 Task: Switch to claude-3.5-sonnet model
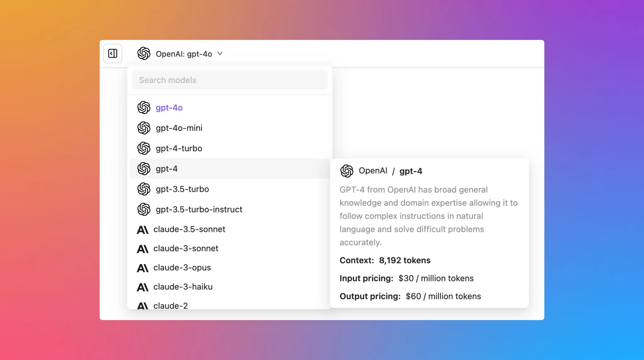[x=230, y=229]
